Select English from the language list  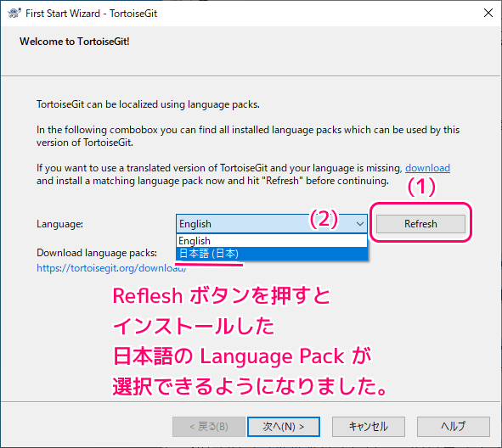272,241
